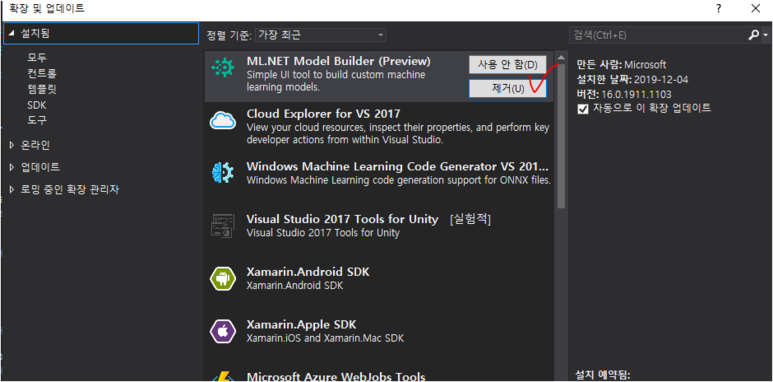773x382 pixels.
Task: Click the Windows Machine Learning Code Generator icon
Action: [x=223, y=173]
